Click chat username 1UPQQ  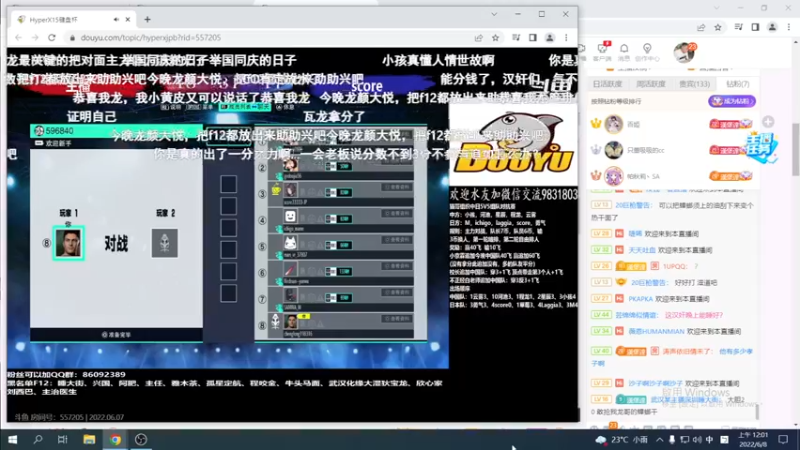click(676, 266)
